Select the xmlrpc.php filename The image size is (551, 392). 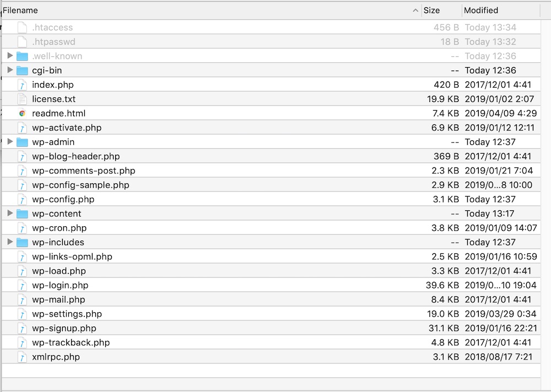pyautogui.click(x=56, y=357)
